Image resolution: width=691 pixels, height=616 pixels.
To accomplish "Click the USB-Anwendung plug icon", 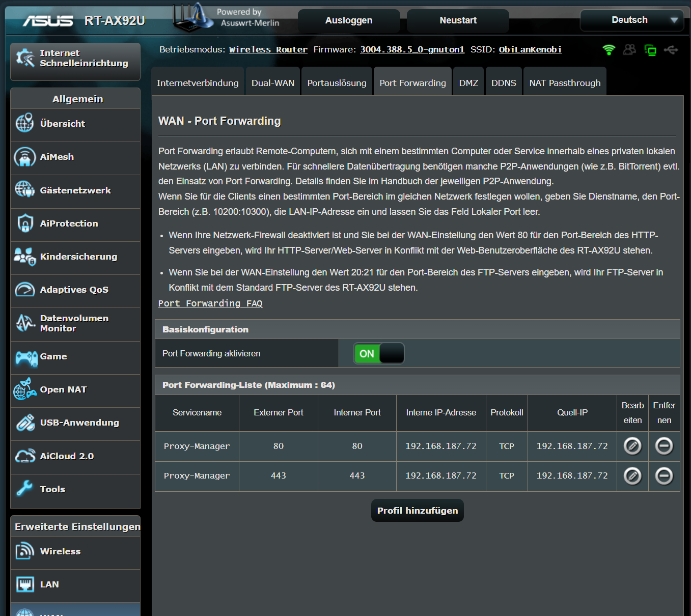I will [25, 423].
